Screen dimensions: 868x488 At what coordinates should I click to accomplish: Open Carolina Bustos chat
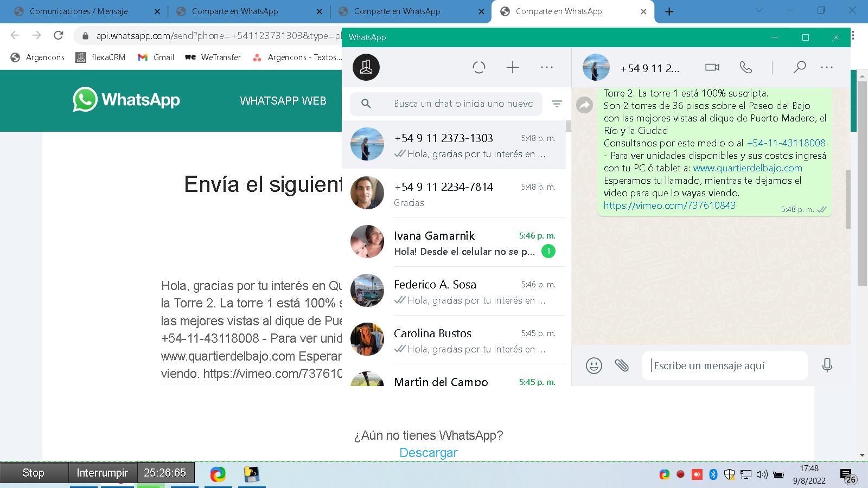pyautogui.click(x=454, y=340)
